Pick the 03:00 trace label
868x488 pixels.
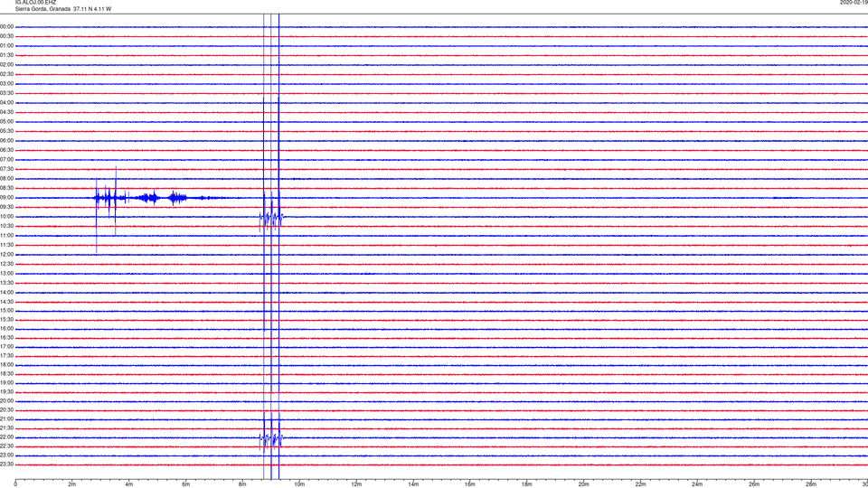pyautogui.click(x=6, y=83)
